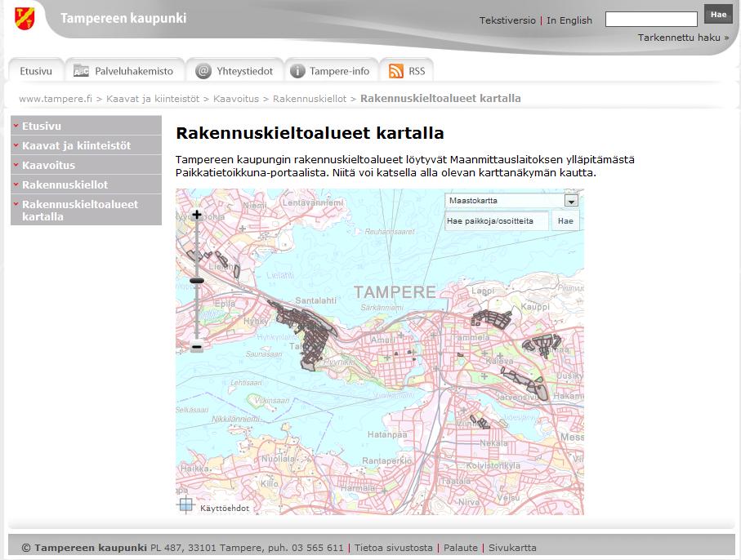The image size is (741, 560).
Task: Click the Kaleva label on the map
Action: (499, 361)
